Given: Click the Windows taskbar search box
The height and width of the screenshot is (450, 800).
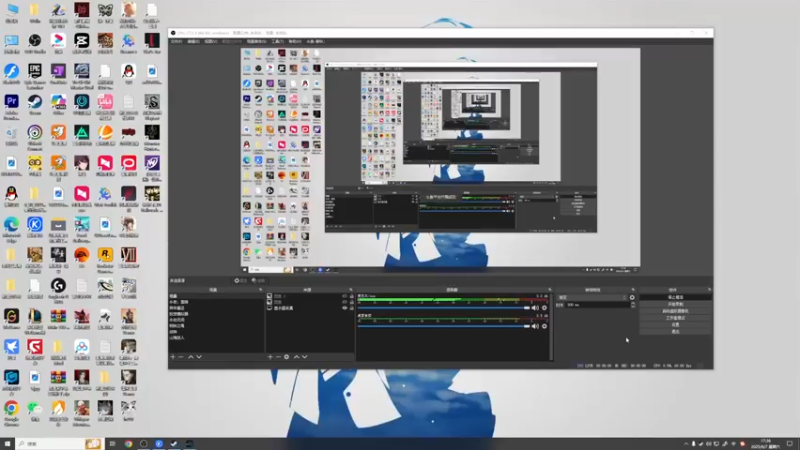Looking at the screenshot, I should [x=59, y=444].
